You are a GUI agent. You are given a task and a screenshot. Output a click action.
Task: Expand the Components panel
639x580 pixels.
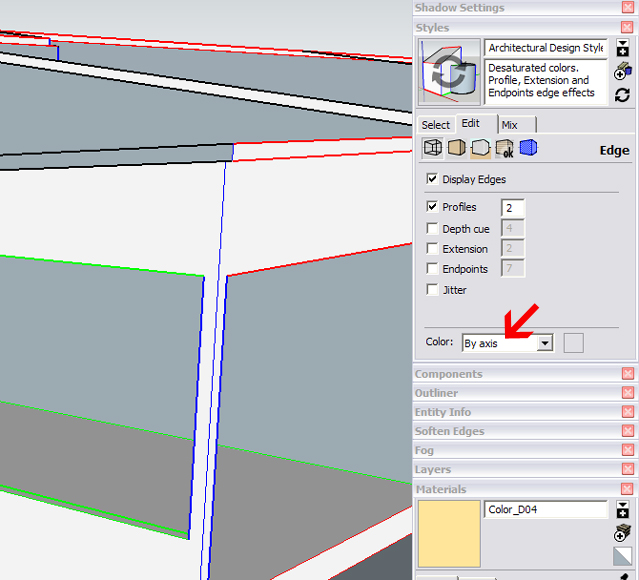point(448,374)
